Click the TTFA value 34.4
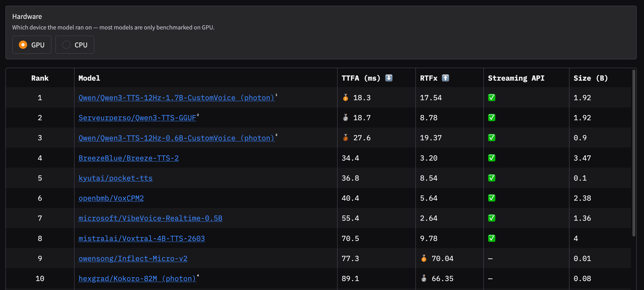Screen dimensions: 644x290 [350, 158]
